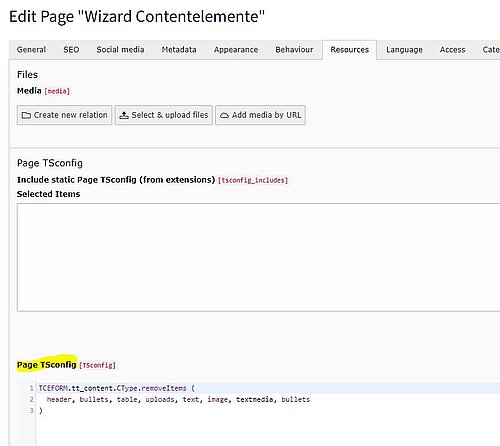Image resolution: width=500 pixels, height=446 pixels.
Task: Select the Metadata tab
Action: pyautogui.click(x=179, y=50)
